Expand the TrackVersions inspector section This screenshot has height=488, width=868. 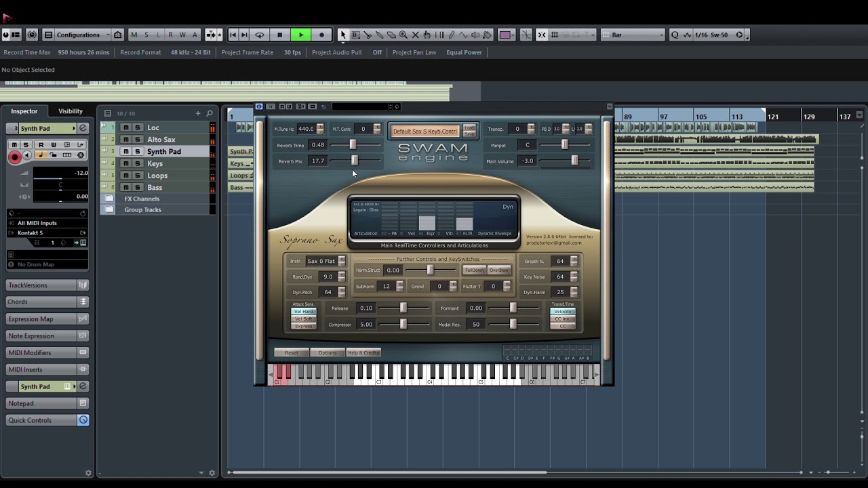pyautogui.click(x=47, y=285)
